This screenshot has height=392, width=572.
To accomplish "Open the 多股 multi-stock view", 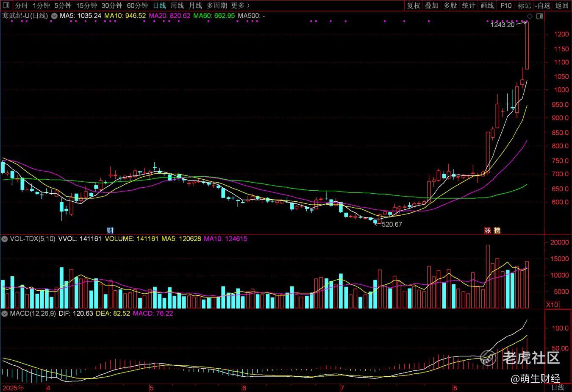I will point(450,6).
